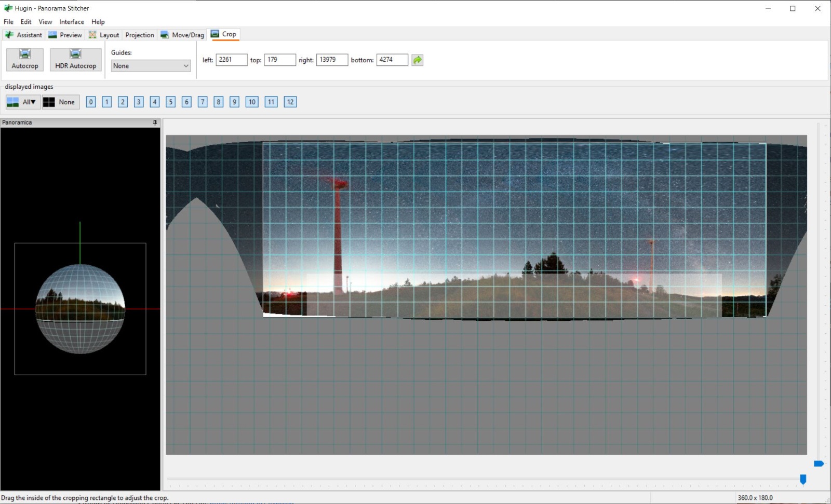Click the bottom crop value field
This screenshot has width=831, height=504.
click(392, 60)
